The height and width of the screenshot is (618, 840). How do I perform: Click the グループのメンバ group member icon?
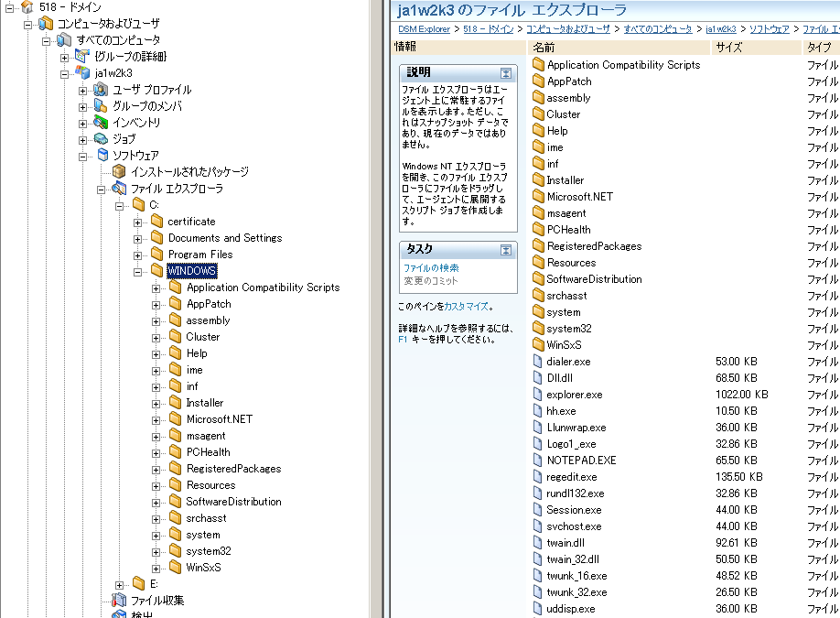pyautogui.click(x=101, y=105)
